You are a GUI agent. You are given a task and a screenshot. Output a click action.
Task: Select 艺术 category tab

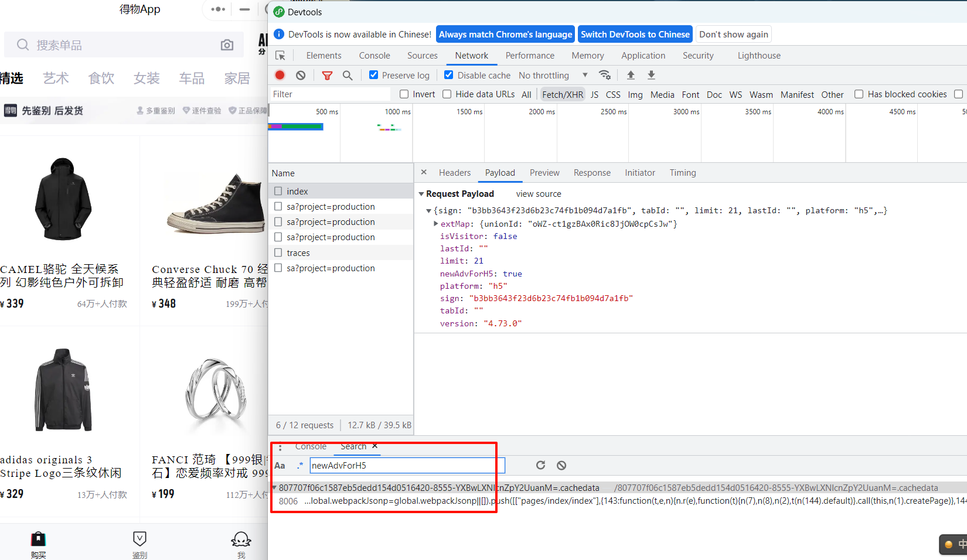56,78
